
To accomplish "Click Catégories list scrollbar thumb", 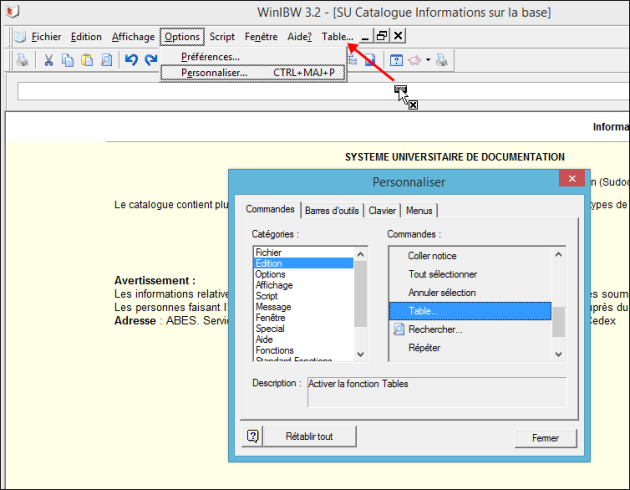I will [360, 294].
